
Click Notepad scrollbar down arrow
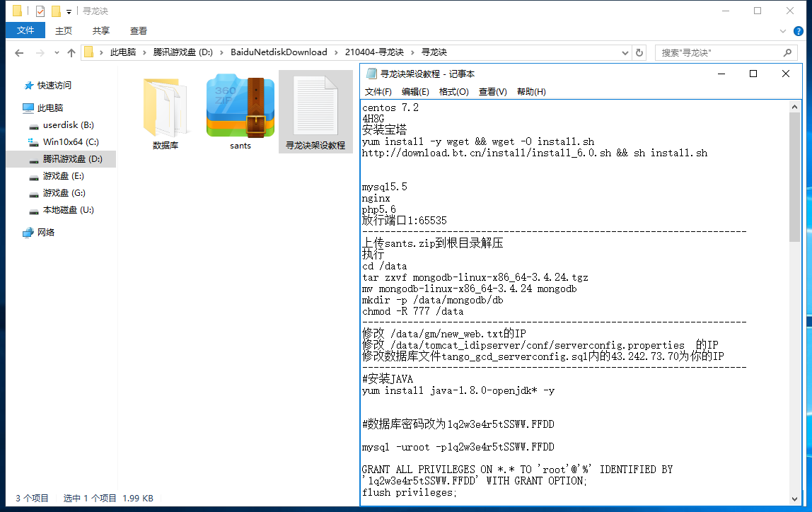[795, 499]
